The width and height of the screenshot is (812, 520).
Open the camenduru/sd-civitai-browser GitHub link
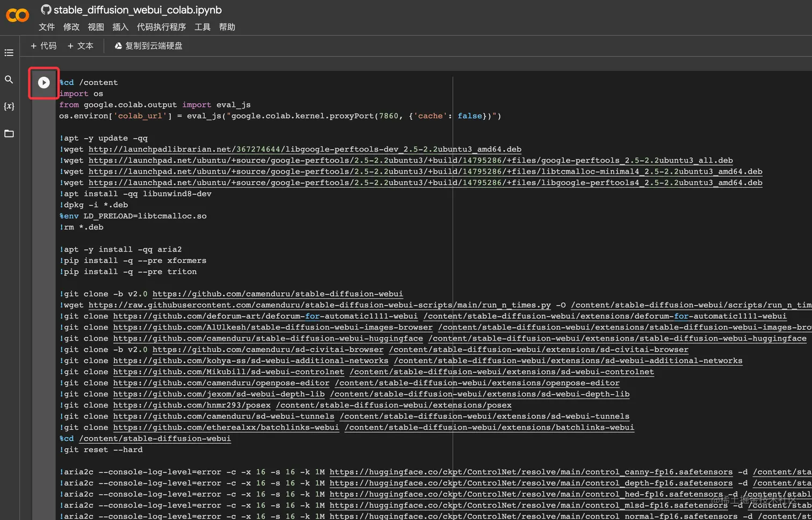point(268,350)
